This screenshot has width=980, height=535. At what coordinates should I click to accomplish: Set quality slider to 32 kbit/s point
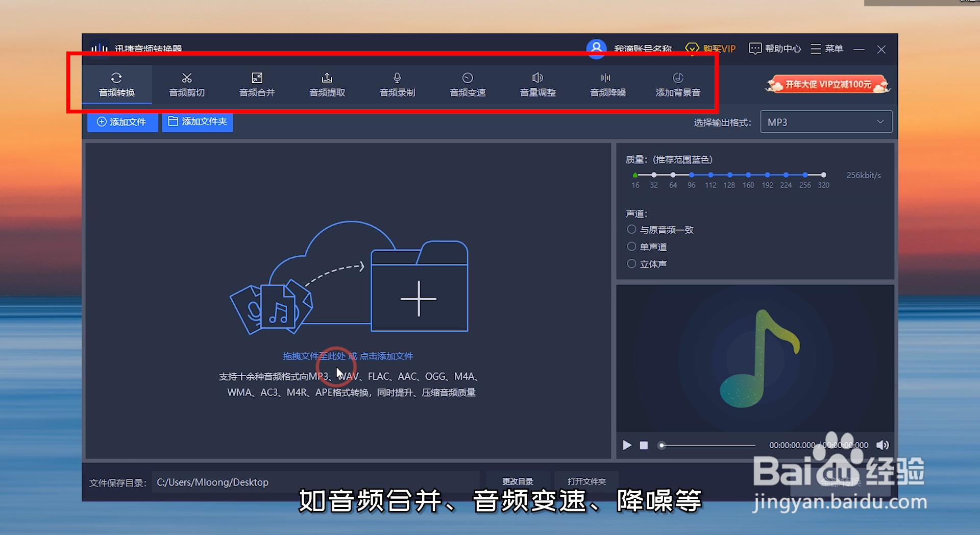point(654,175)
